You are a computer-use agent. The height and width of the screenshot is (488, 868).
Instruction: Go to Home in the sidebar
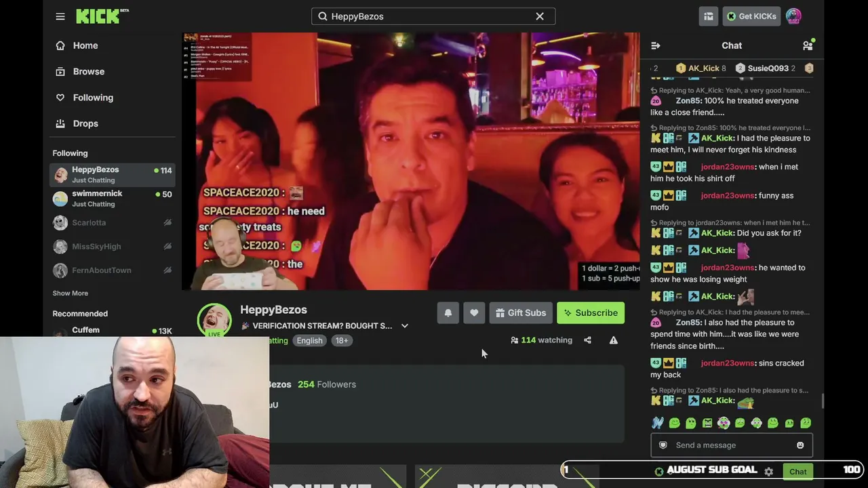[85, 45]
